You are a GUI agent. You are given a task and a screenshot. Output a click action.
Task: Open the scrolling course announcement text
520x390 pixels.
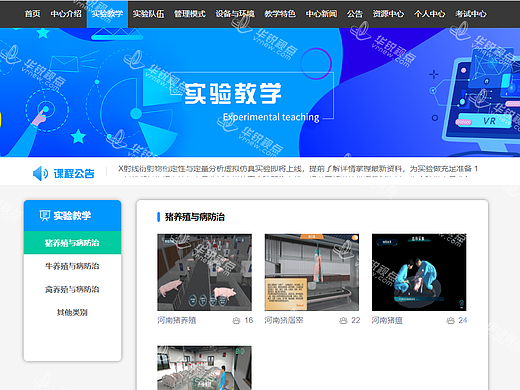point(298,169)
